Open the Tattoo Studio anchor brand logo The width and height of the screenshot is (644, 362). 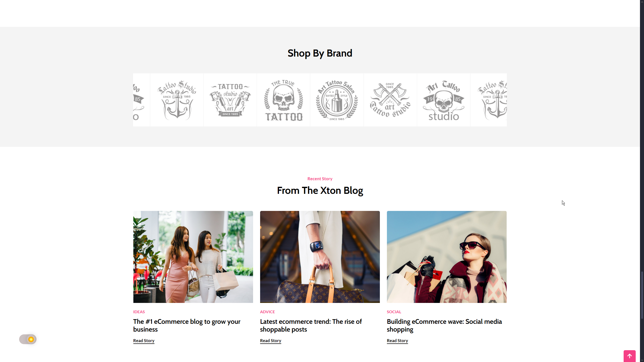tap(177, 100)
